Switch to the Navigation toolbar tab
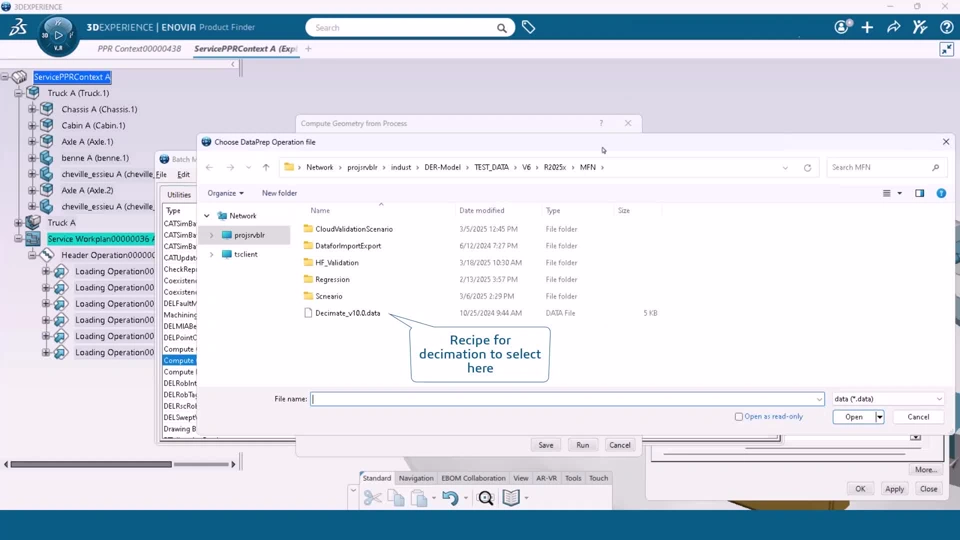Viewport: 960px width, 540px height. tap(416, 478)
